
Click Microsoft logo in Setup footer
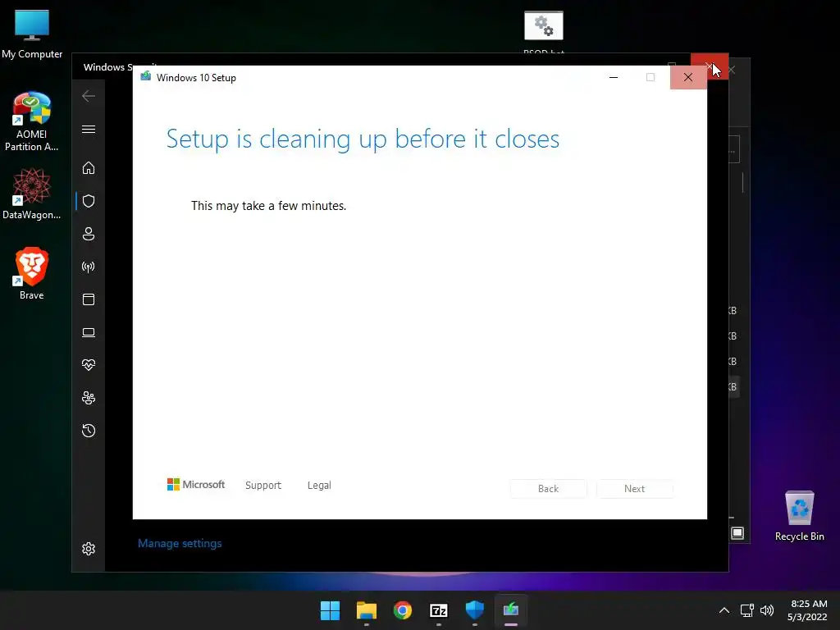coord(196,484)
